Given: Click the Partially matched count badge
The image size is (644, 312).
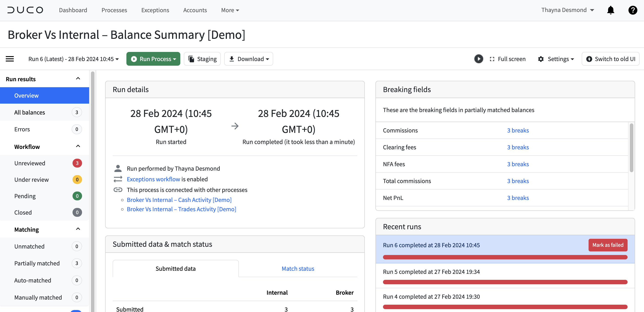Looking at the screenshot, I should 77,263.
